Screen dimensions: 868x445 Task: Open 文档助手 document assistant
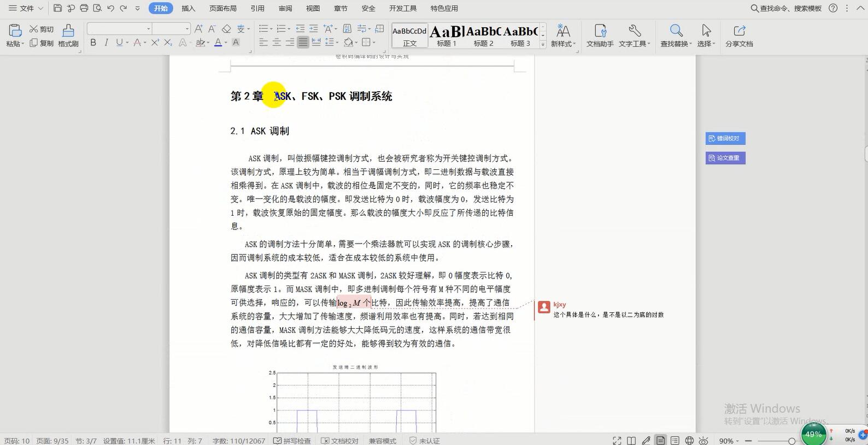pos(600,35)
